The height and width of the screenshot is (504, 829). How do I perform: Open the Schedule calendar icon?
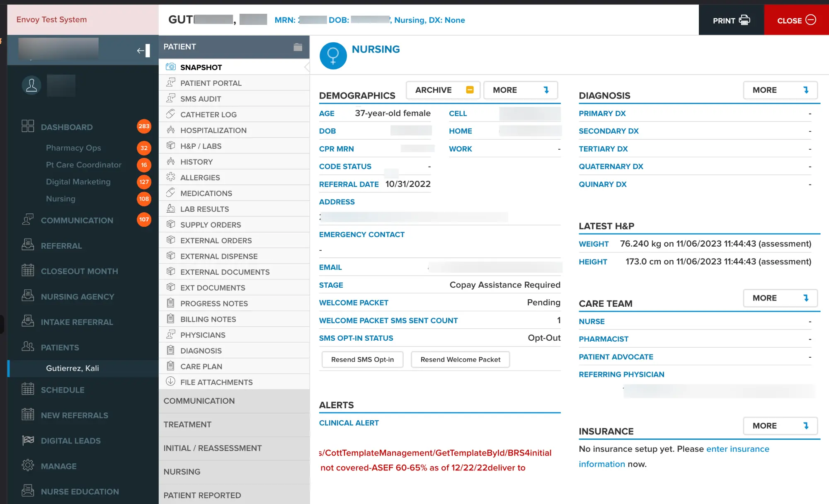click(28, 390)
